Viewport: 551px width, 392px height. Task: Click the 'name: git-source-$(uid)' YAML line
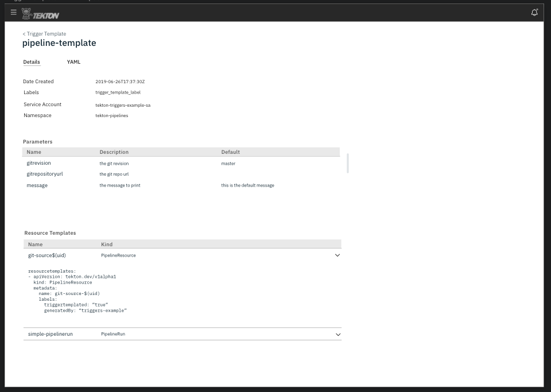point(69,294)
